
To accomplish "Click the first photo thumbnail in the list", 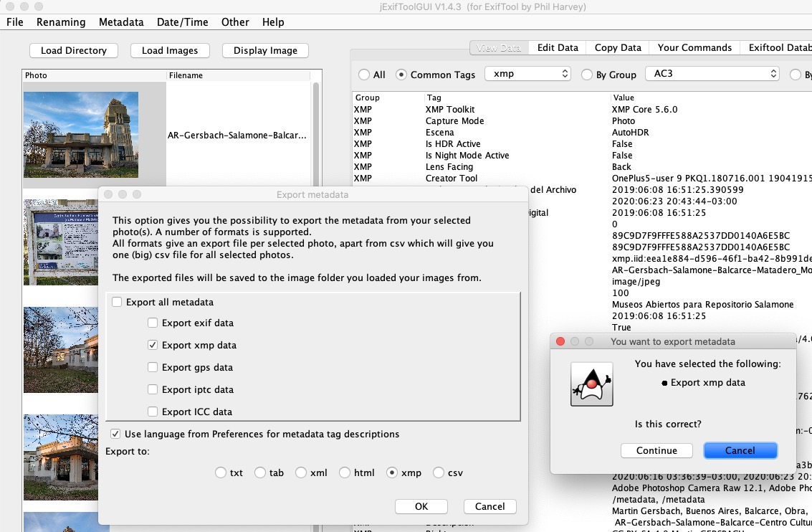I will tap(80, 133).
